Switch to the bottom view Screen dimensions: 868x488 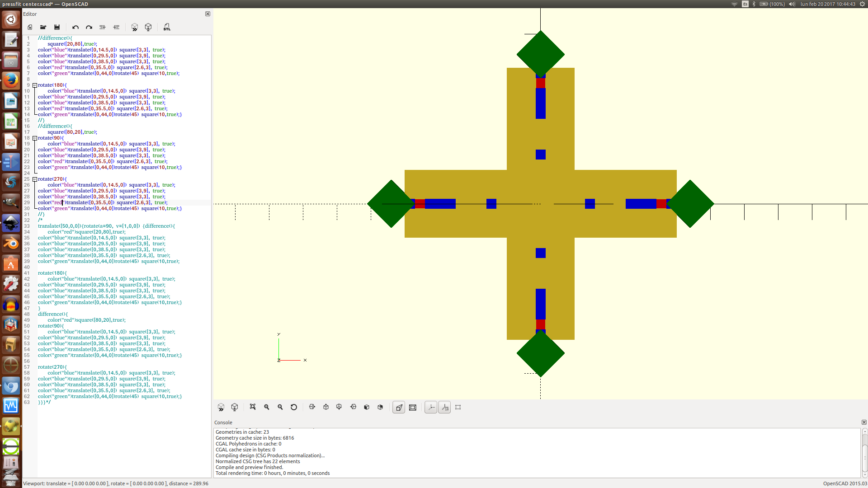[339, 407]
